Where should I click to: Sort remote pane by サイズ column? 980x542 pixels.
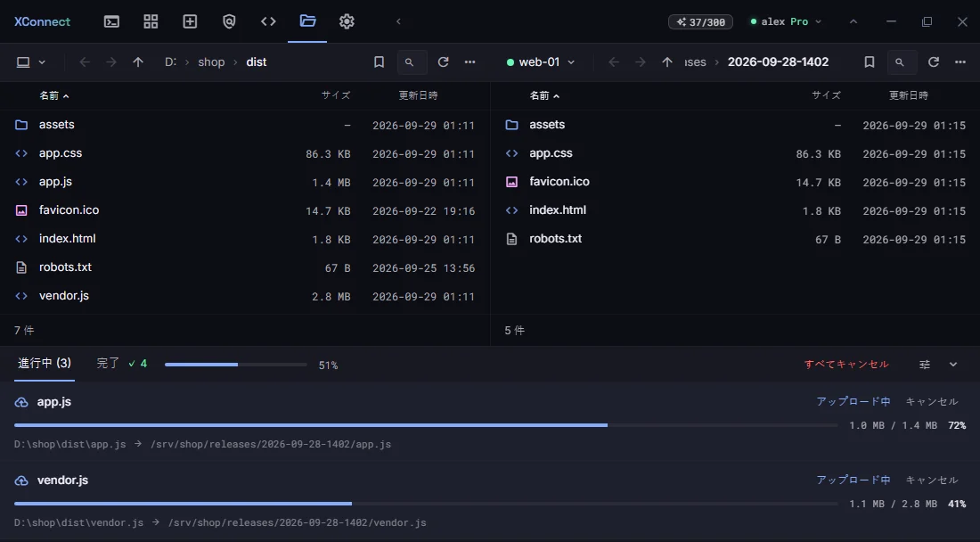[826, 95]
